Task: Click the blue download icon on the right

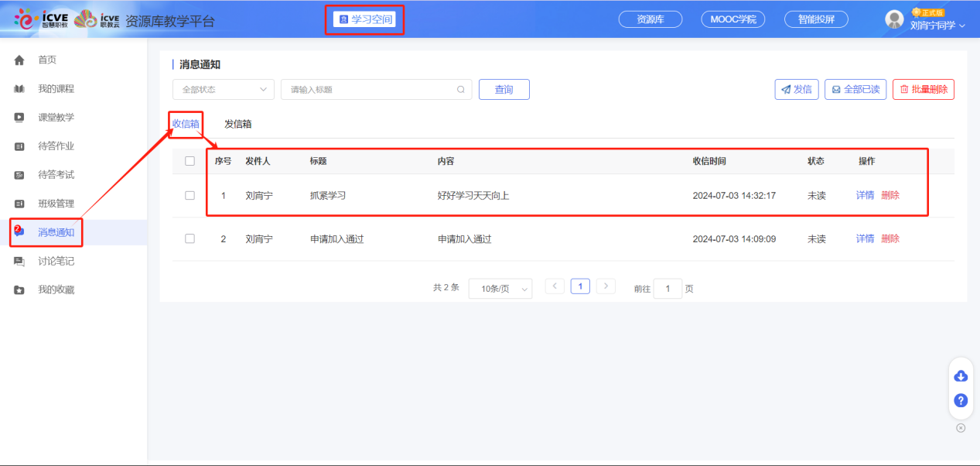Action: point(960,375)
